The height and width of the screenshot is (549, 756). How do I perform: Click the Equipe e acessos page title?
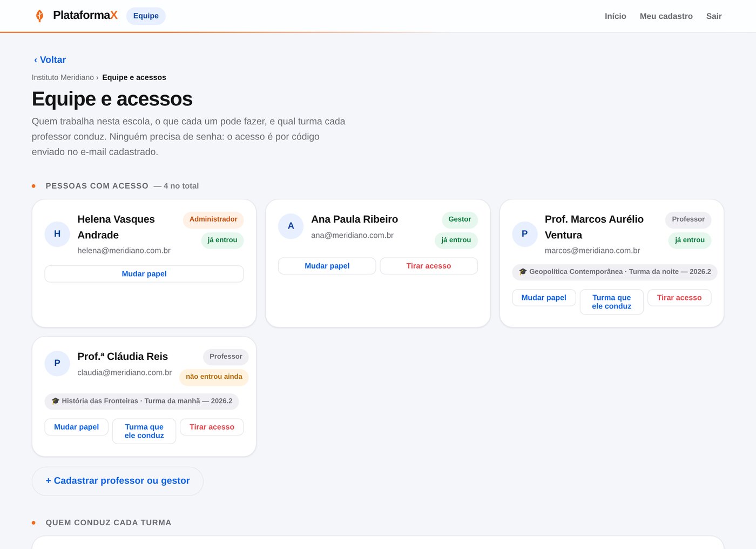[112, 99]
